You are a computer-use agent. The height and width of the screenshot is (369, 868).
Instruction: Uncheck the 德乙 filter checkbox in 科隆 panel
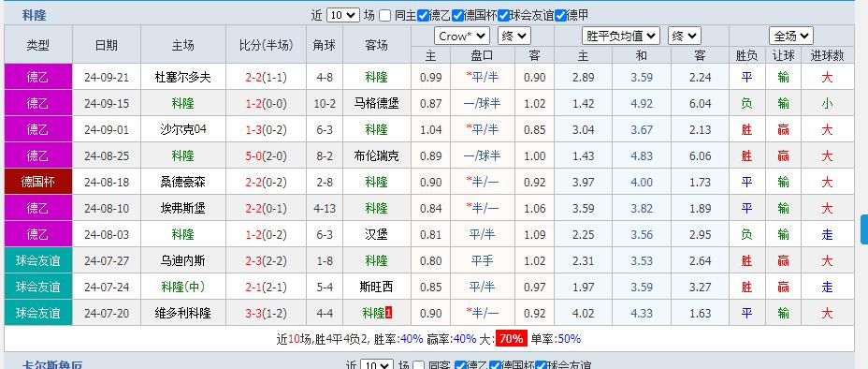click(x=424, y=16)
